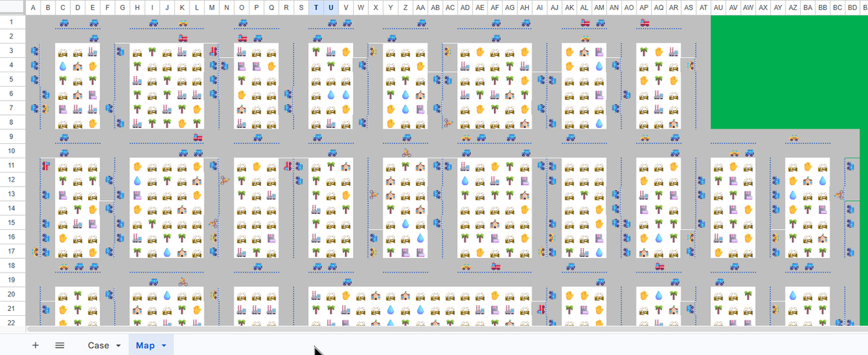The height and width of the screenshot is (355, 868).
Task: Select the palm tree in cell I3
Action: click(x=153, y=52)
